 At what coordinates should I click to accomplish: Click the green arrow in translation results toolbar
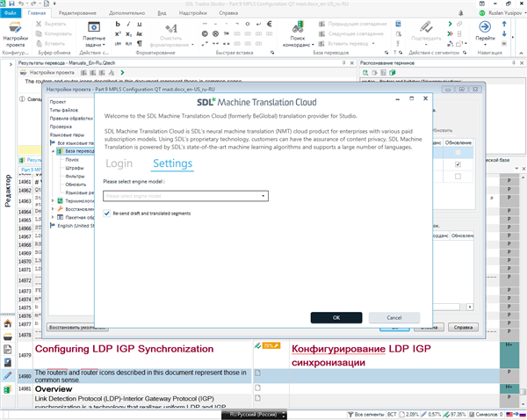click(122, 73)
